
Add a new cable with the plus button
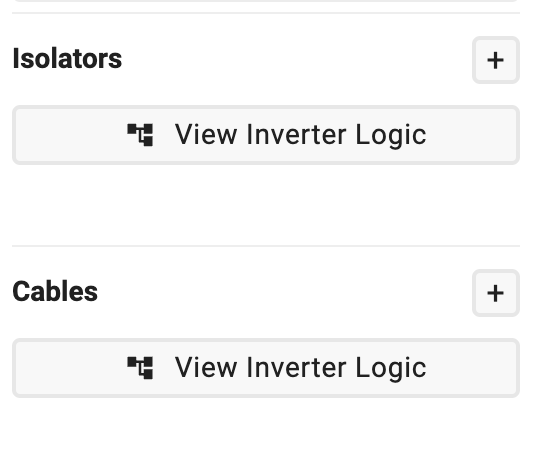(496, 293)
